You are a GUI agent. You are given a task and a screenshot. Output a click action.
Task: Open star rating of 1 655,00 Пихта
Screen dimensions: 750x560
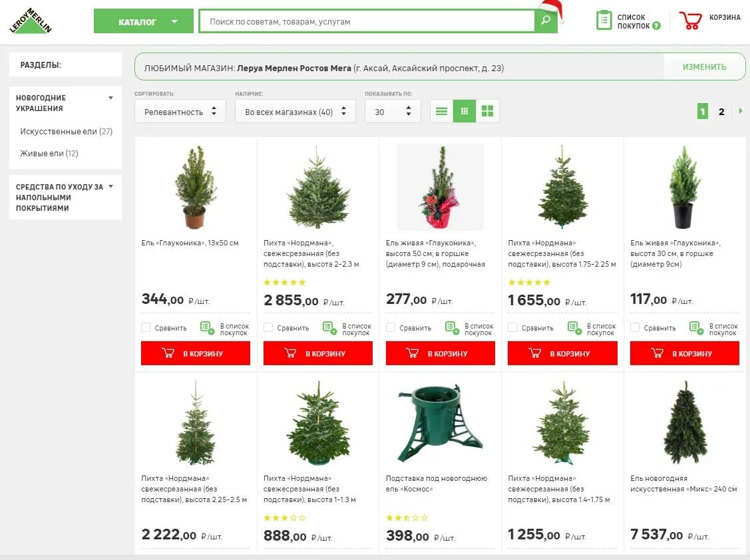pos(529,282)
